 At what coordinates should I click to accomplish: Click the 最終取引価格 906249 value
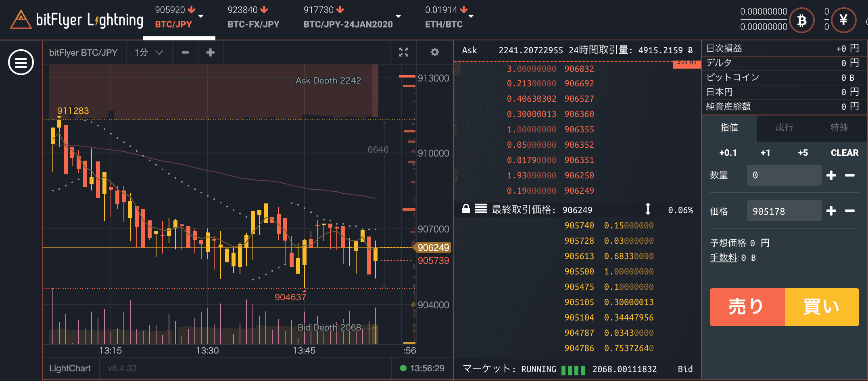pos(577,210)
